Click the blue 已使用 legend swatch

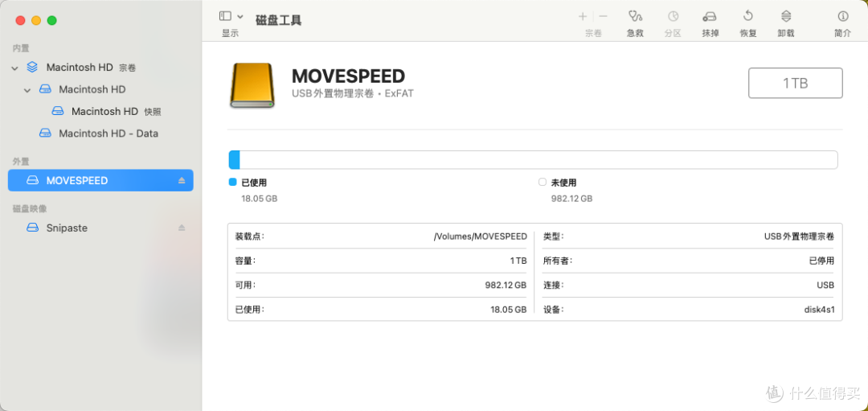pyautogui.click(x=232, y=183)
